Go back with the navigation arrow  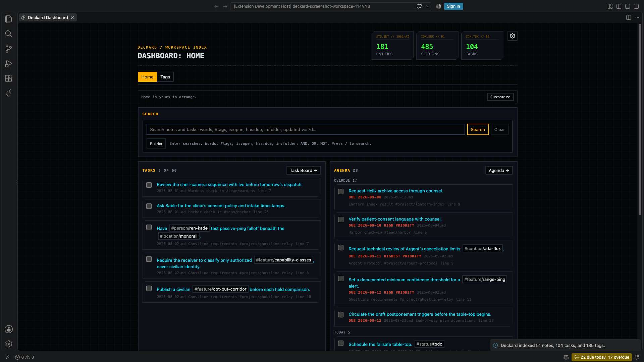[x=216, y=6]
